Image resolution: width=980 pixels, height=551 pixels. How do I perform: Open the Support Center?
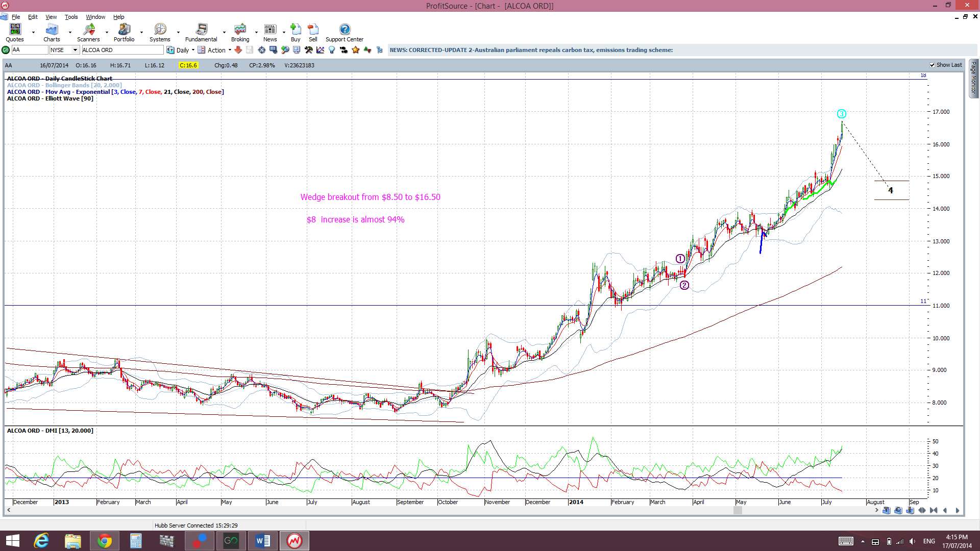click(345, 32)
